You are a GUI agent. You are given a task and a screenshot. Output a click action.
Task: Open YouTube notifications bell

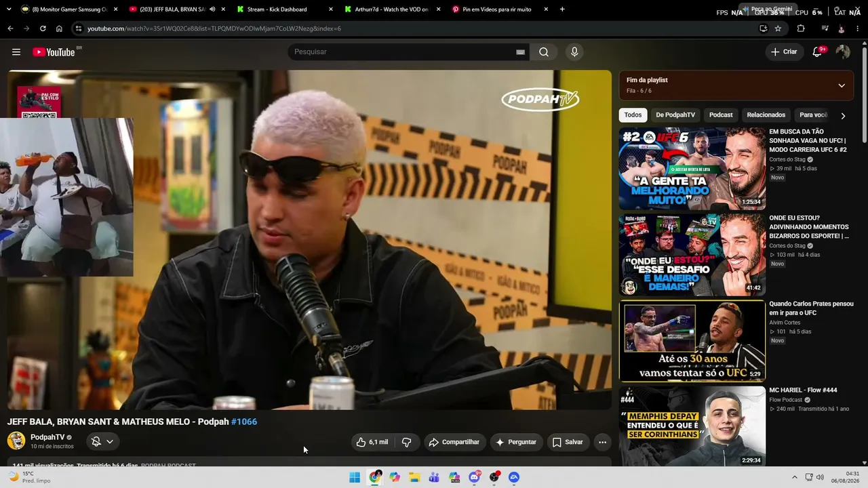[817, 52]
